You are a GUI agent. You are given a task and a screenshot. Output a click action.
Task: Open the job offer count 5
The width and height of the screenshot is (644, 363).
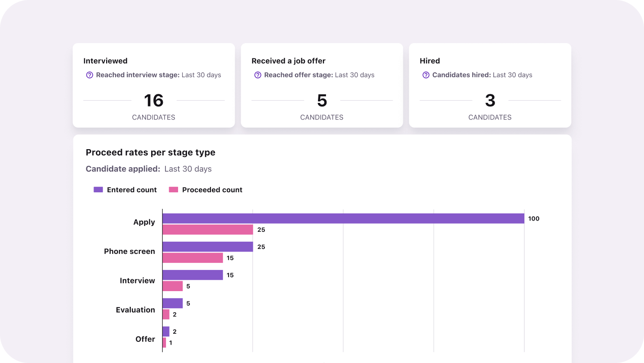point(322,101)
